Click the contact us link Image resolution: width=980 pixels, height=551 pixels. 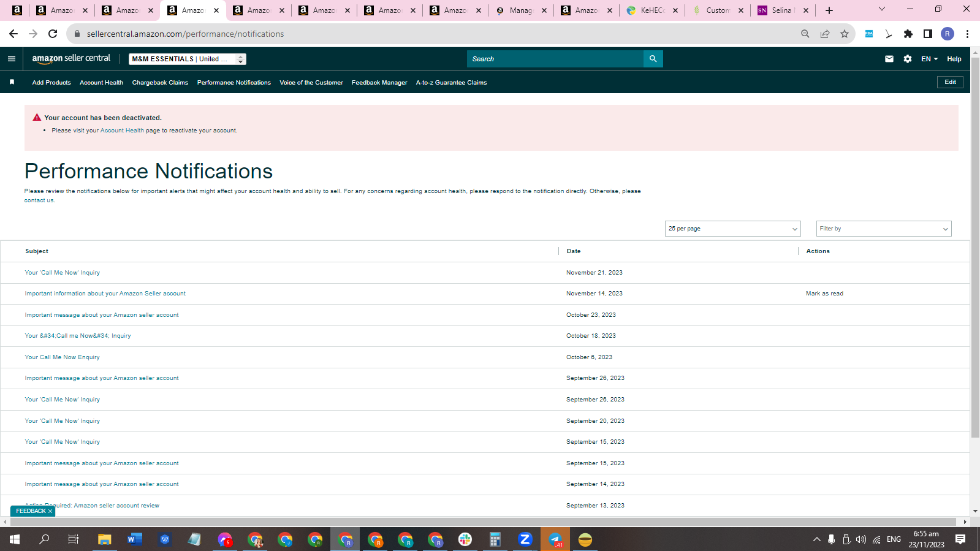[x=39, y=200]
